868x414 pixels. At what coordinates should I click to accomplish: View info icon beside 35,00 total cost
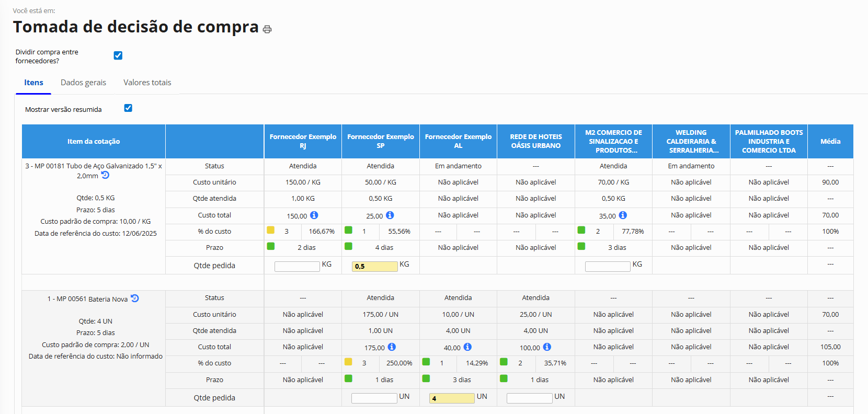623,215
